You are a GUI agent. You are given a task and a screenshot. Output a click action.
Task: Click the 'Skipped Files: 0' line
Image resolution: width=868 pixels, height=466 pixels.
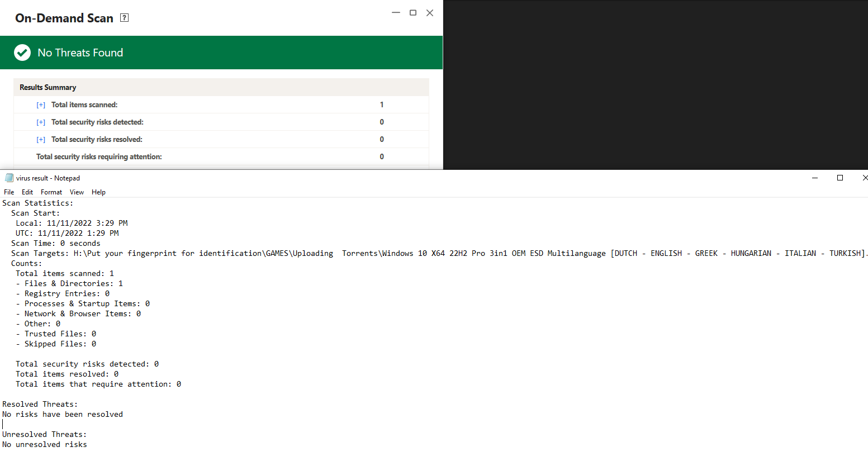point(56,344)
